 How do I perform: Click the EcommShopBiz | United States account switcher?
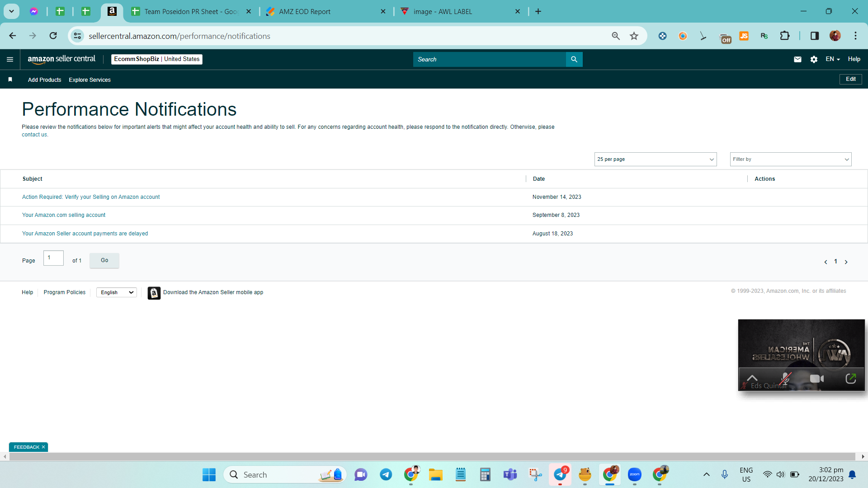[157, 59]
